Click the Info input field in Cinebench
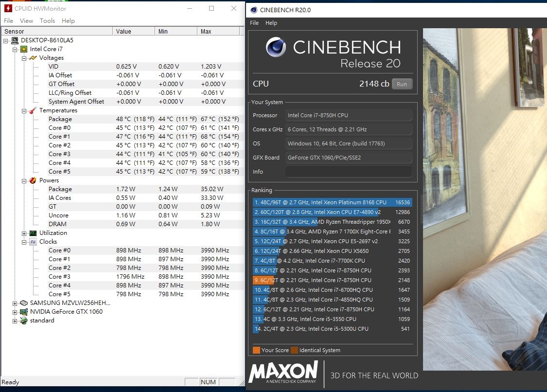Image resolution: width=547 pixels, height=392 pixels. [349, 171]
